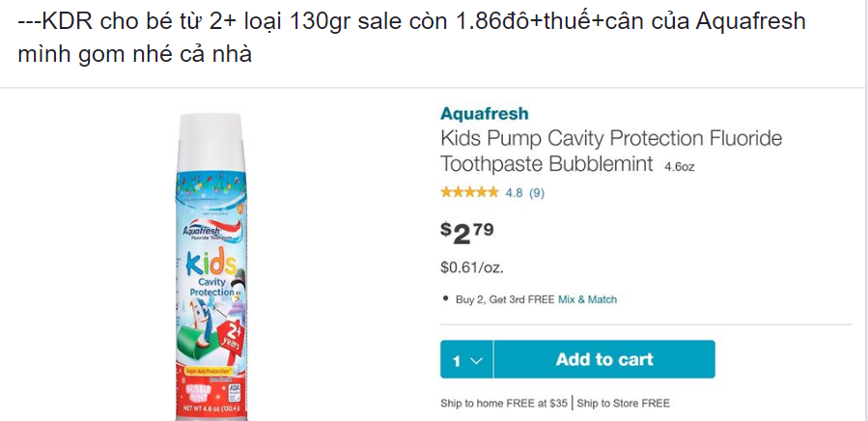This screenshot has width=868, height=421.
Task: Click the 4.8 rating score
Action: [x=514, y=192]
